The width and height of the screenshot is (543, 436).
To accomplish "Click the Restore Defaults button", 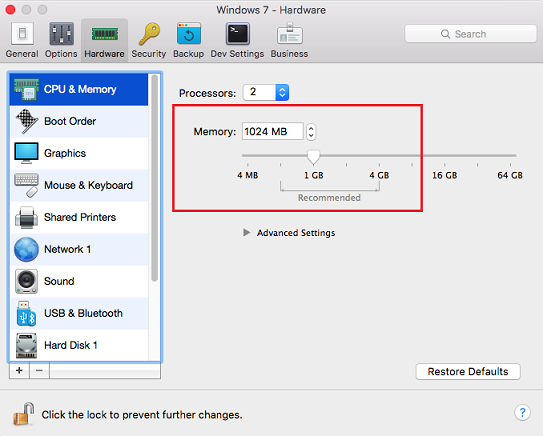I will [468, 372].
